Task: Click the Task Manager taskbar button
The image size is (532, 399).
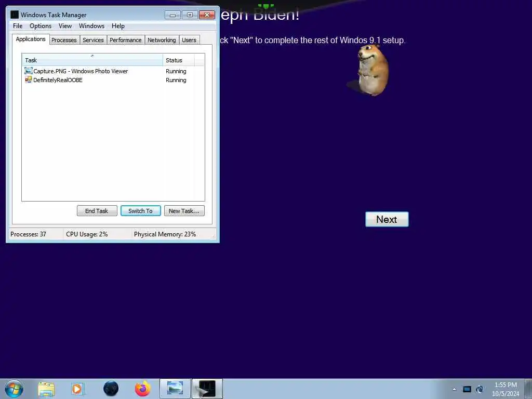Action: point(207,389)
